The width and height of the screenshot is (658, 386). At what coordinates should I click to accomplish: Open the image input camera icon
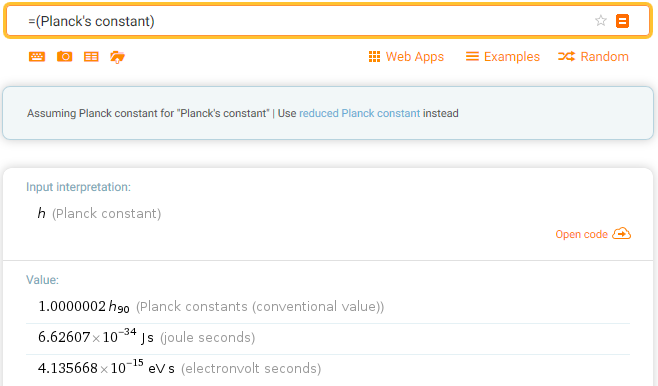tap(65, 56)
